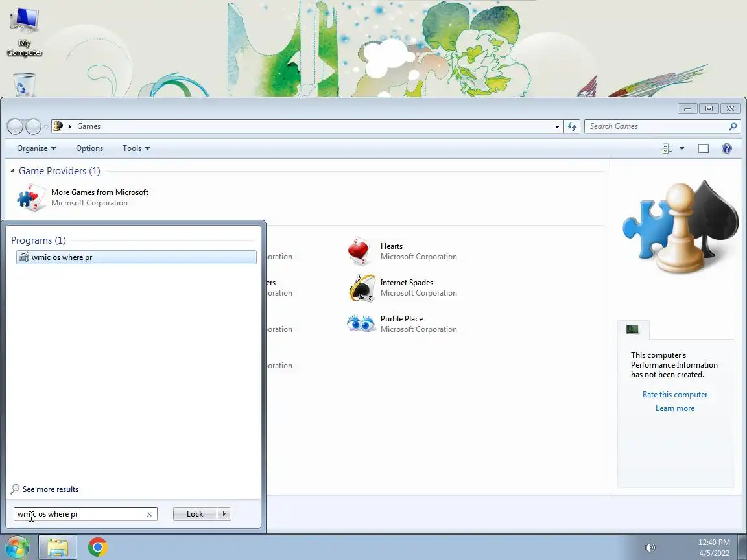Image resolution: width=747 pixels, height=560 pixels.
Task: Select the More Games from Microsoft label
Action: pos(100,192)
